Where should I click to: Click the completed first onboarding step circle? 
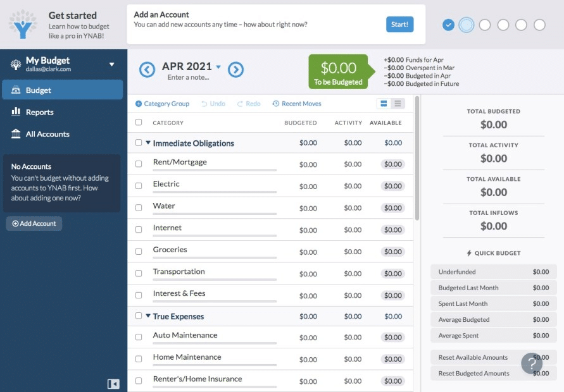point(448,25)
